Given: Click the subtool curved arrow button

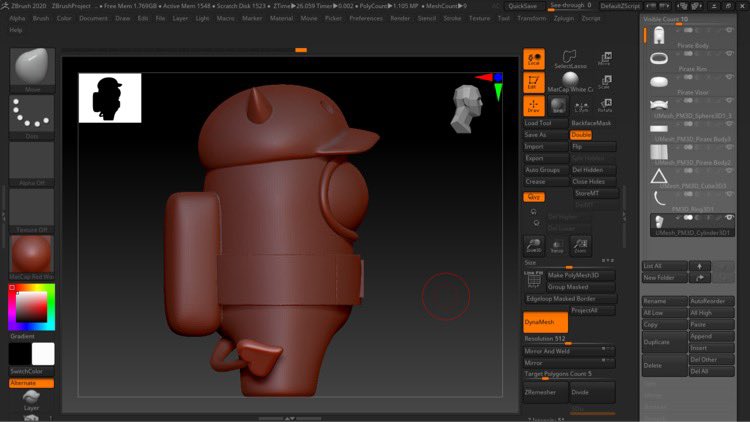Looking at the screenshot, I should tap(699, 278).
